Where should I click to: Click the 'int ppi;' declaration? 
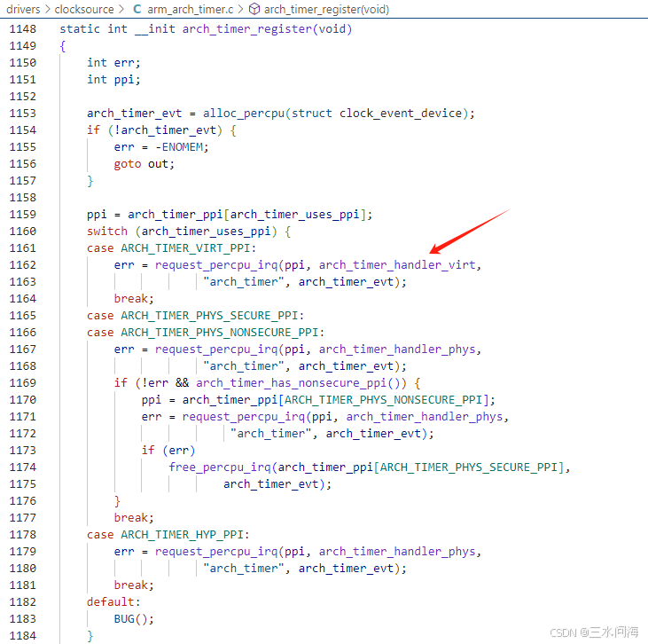point(113,80)
